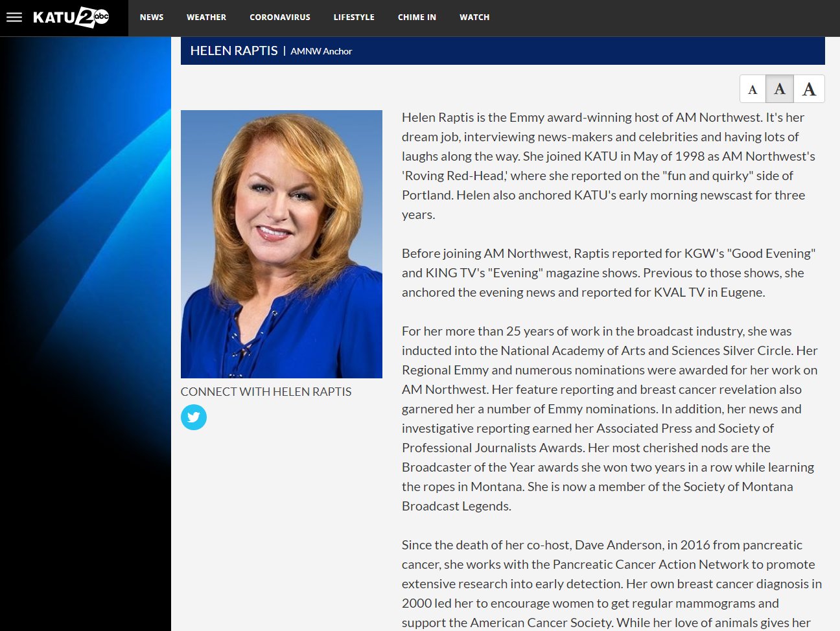Go to the Coronavirus section

click(280, 17)
